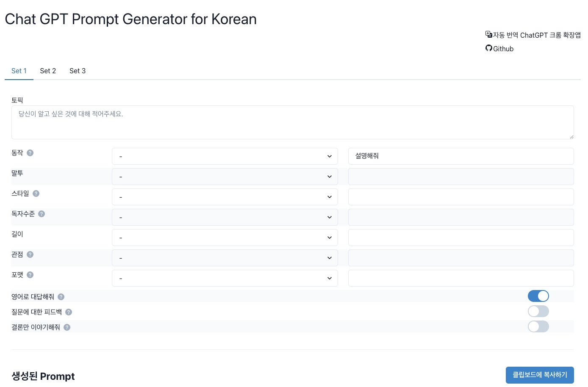The width and height of the screenshot is (588, 387).
Task: Click help icon beside 결론만 이야기해줘
Action: [x=67, y=327]
